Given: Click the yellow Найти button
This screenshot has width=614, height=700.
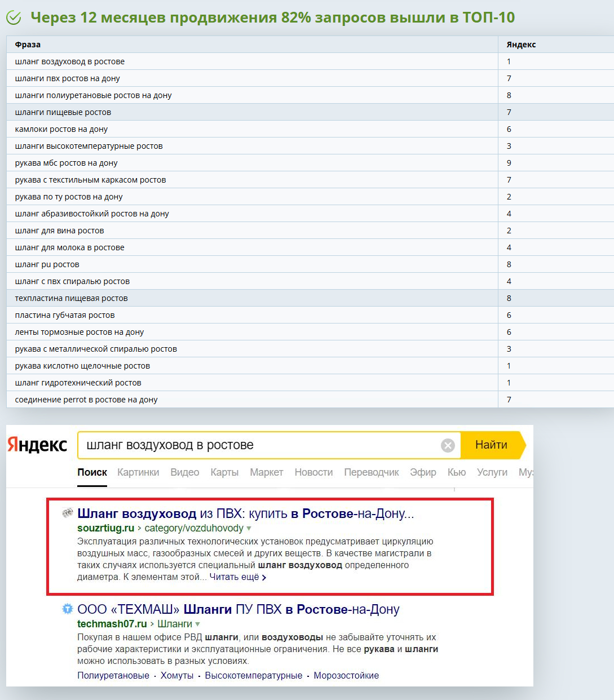Looking at the screenshot, I should 492,445.
